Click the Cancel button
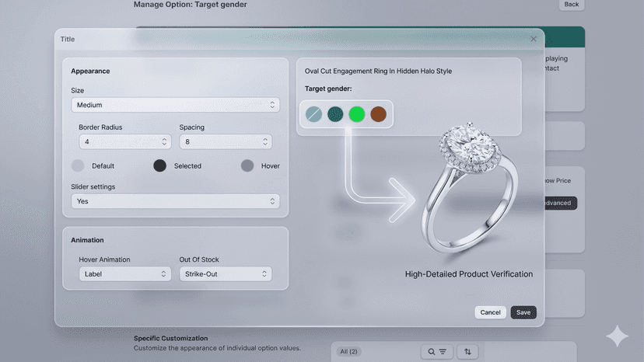The width and height of the screenshot is (644, 362). (x=491, y=312)
